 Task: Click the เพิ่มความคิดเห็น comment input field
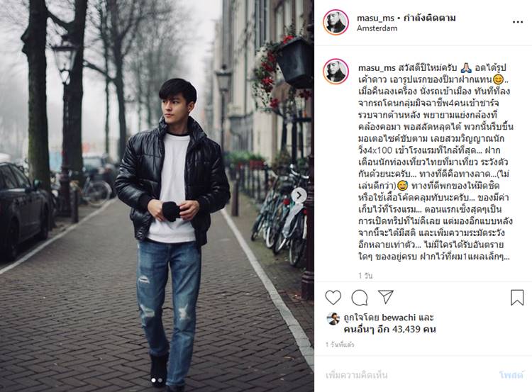[407, 375]
